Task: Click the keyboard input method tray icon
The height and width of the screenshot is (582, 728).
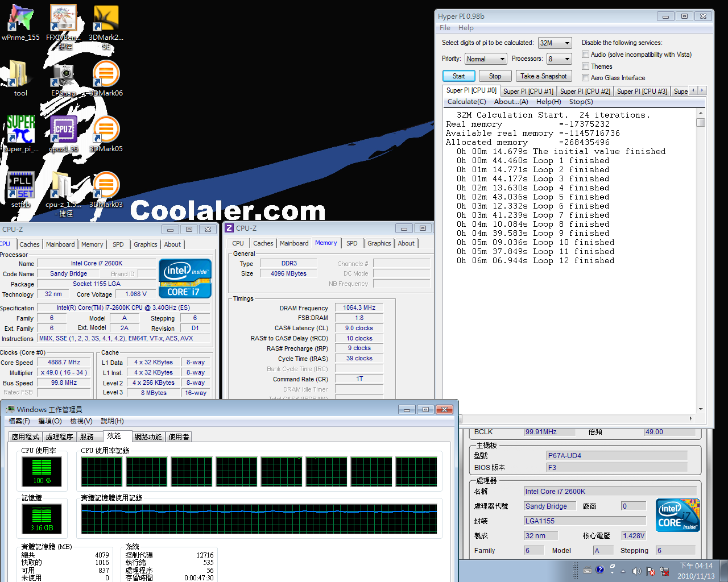Action: coord(587,570)
